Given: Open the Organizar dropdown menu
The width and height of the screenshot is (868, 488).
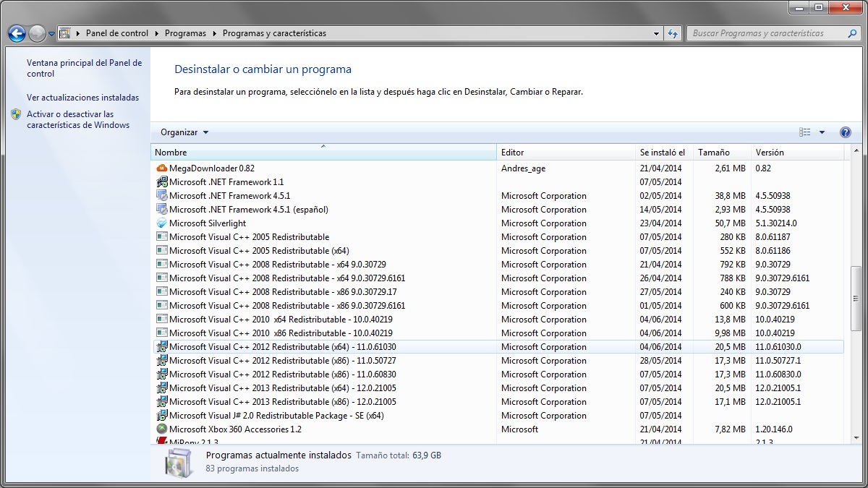Looking at the screenshot, I should click(x=184, y=132).
